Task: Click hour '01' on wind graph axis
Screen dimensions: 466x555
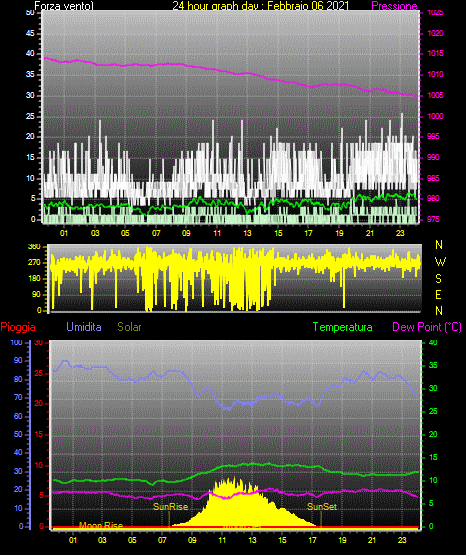Action: (64, 233)
